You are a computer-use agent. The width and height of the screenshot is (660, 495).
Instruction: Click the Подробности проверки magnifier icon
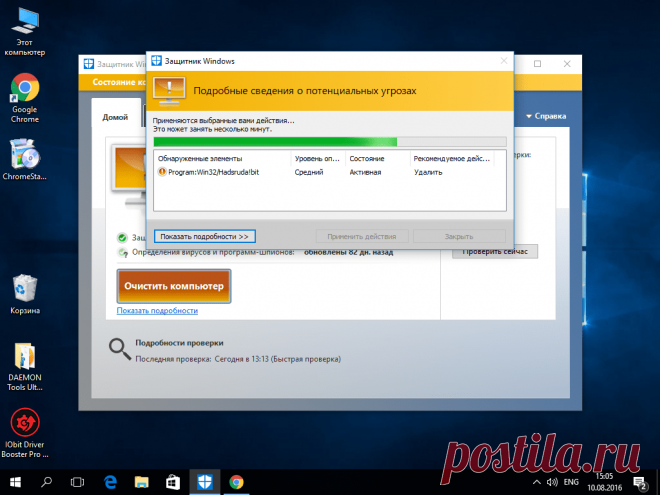[x=120, y=349]
